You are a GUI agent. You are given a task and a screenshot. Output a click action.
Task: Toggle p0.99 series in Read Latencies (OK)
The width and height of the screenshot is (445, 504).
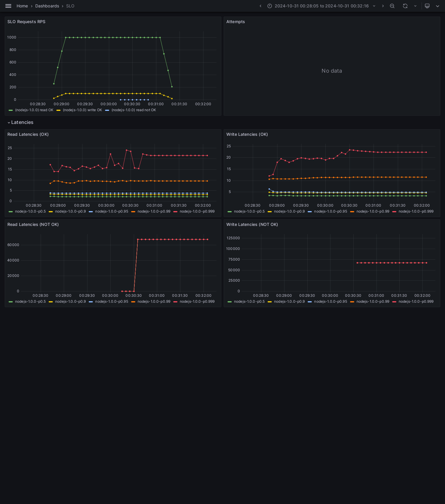point(154,211)
